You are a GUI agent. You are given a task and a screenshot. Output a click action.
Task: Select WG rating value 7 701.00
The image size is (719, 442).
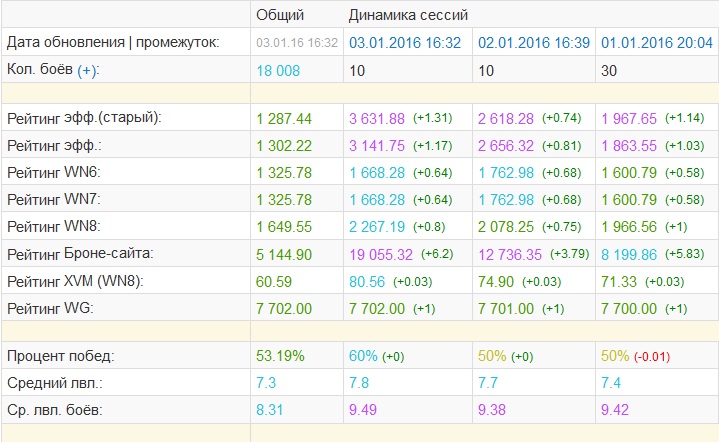click(506, 309)
